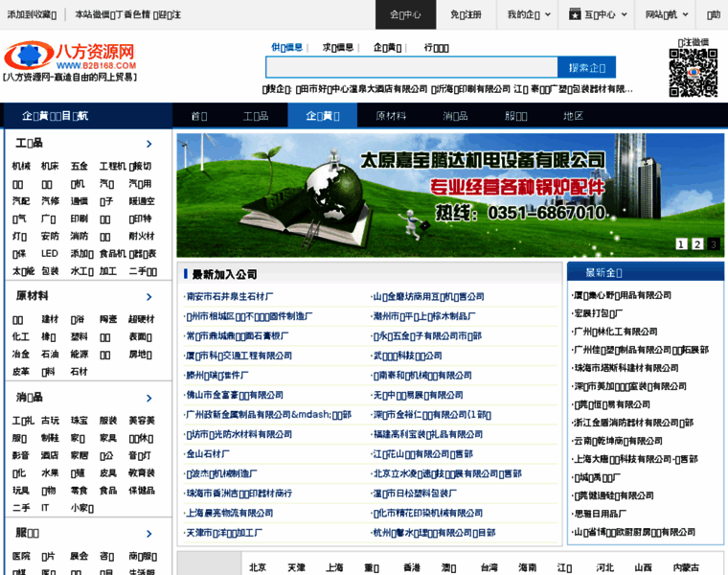Click 安防 category link
The height and width of the screenshot is (575, 728).
50,236
